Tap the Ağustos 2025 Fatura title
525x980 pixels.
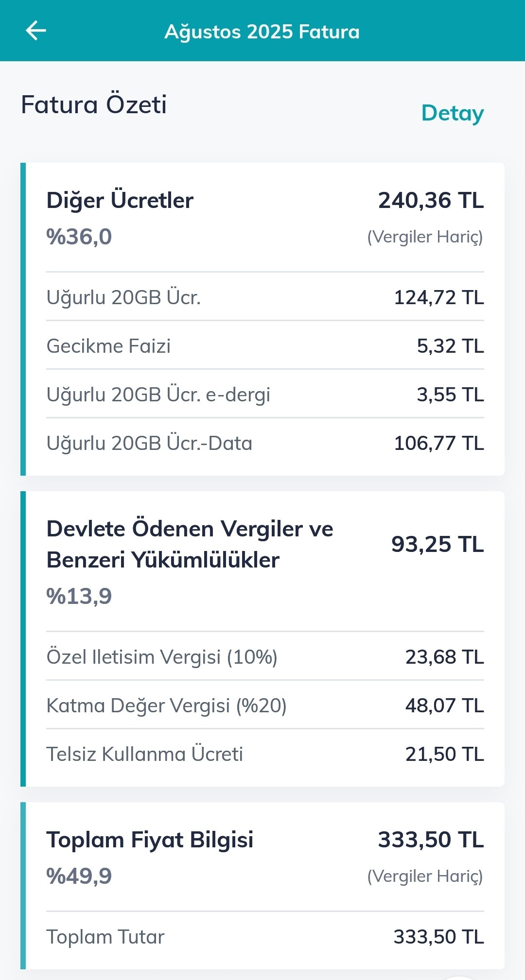point(262,32)
